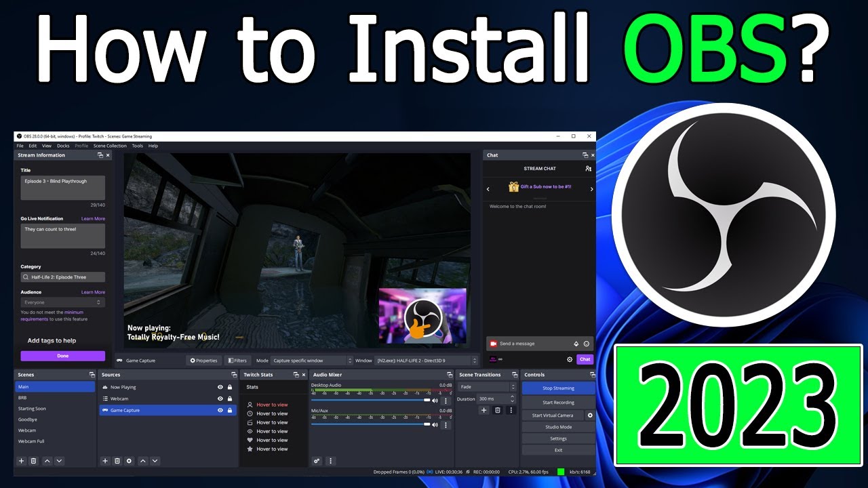Go to next chat banner with right chevron
The width and height of the screenshot is (868, 488).
click(x=591, y=189)
